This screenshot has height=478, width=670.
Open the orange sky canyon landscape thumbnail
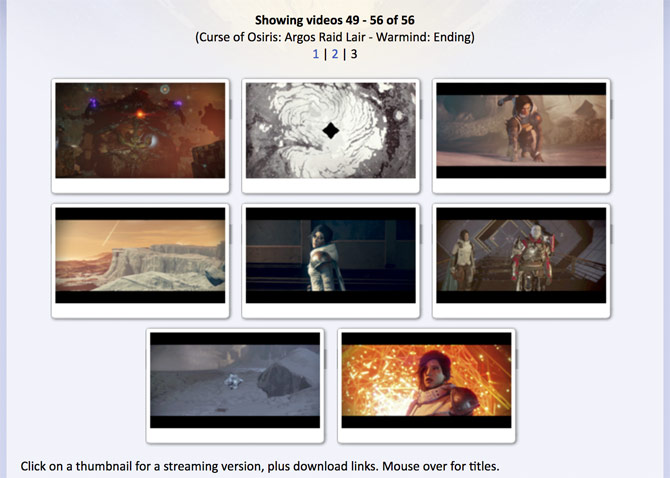[x=140, y=255]
